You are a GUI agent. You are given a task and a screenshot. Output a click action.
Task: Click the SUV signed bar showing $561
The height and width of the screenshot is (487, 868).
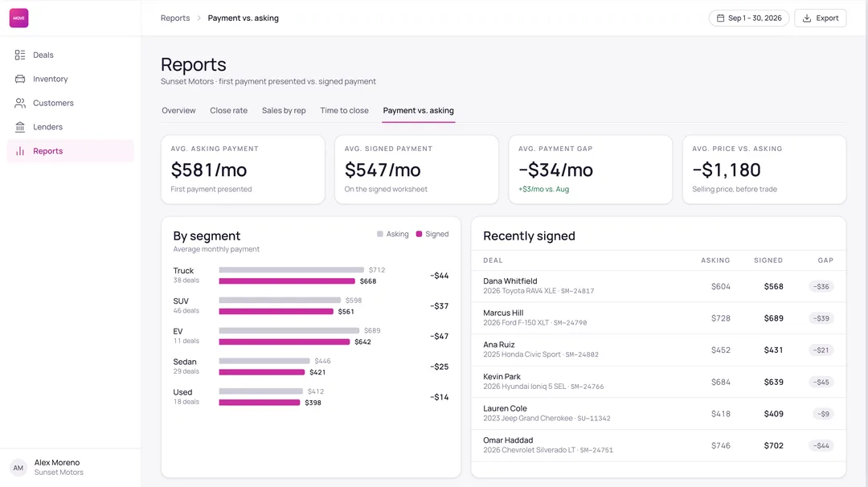[x=276, y=312]
